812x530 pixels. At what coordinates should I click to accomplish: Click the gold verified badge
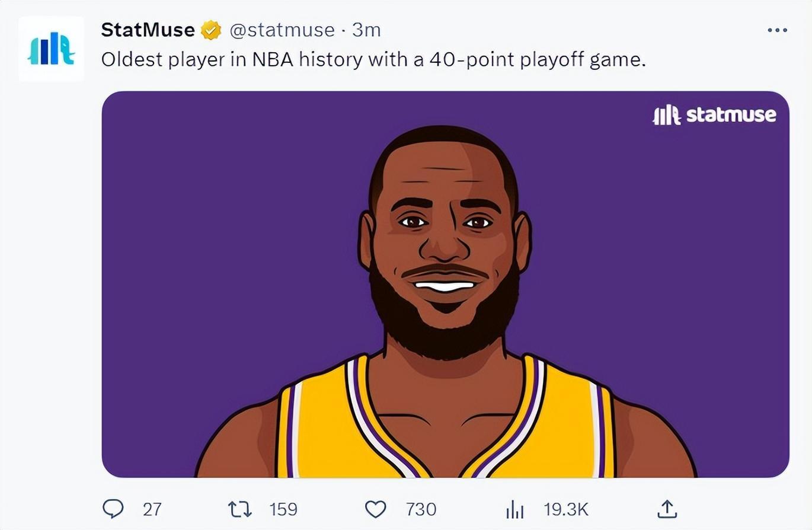click(x=211, y=30)
